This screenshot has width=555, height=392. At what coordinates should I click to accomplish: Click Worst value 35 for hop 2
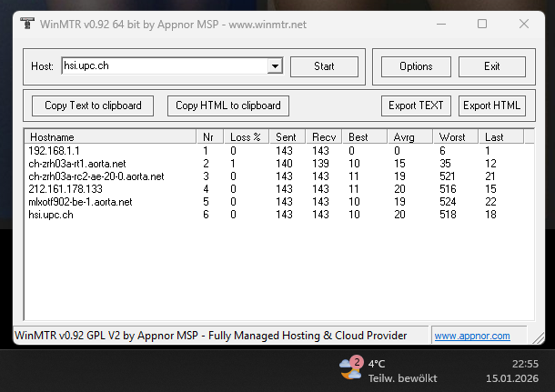click(x=445, y=164)
